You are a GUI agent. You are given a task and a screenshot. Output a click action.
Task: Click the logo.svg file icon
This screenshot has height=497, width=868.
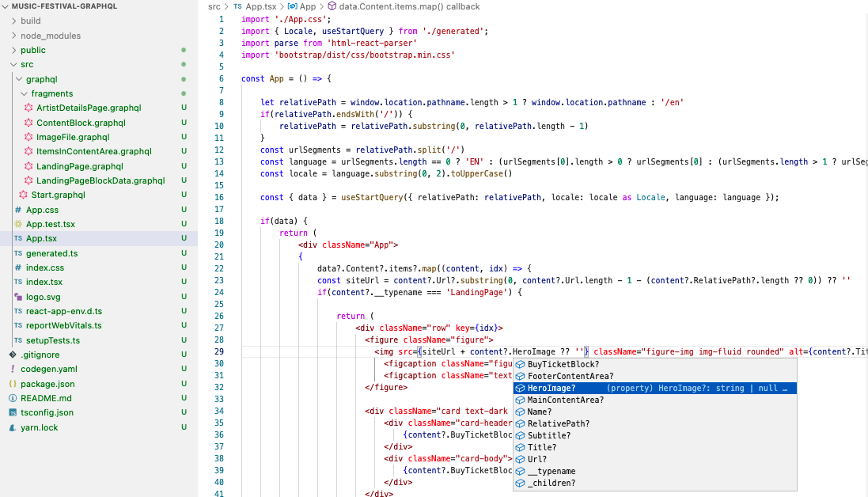(18, 297)
